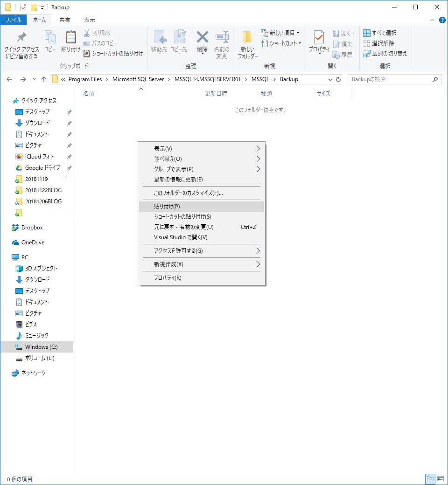Click the Name (名前) column header
The height and width of the screenshot is (485, 448).
coord(89,94)
